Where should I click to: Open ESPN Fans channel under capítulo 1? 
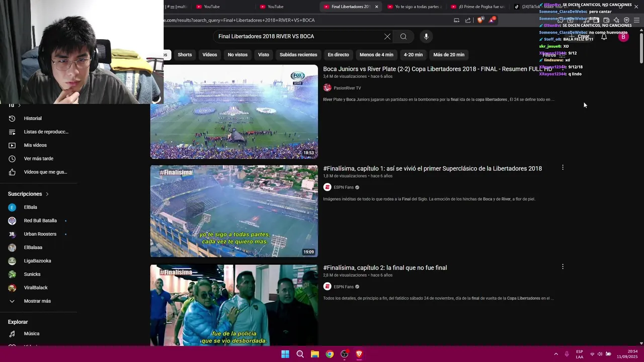(x=344, y=187)
